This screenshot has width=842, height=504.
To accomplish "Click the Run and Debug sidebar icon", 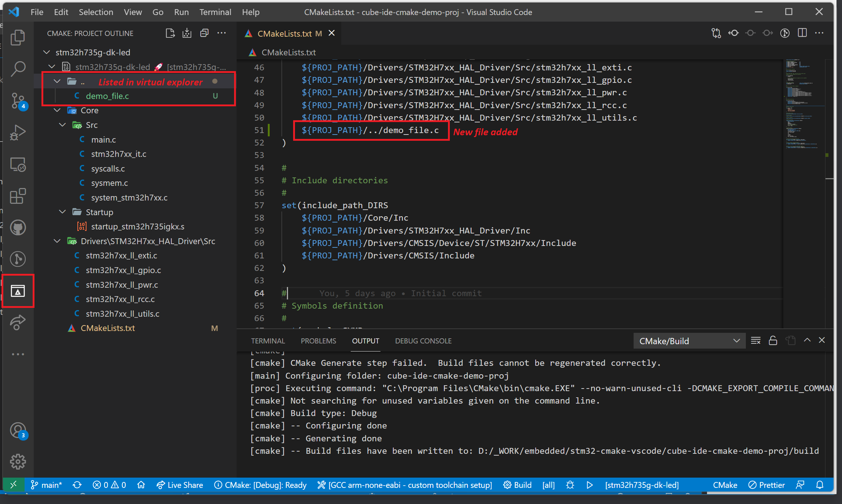I will pyautogui.click(x=17, y=133).
